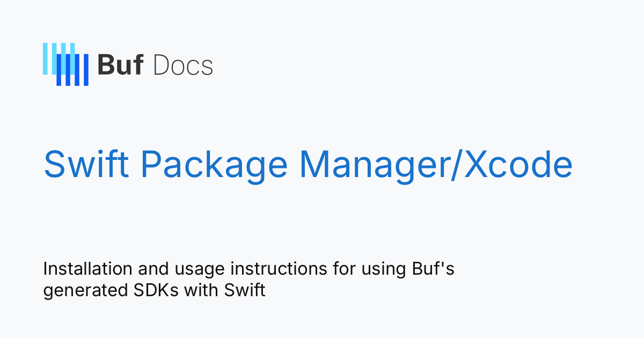
Task: Click "generated SDKs with Swift" description line
Action: point(155,290)
